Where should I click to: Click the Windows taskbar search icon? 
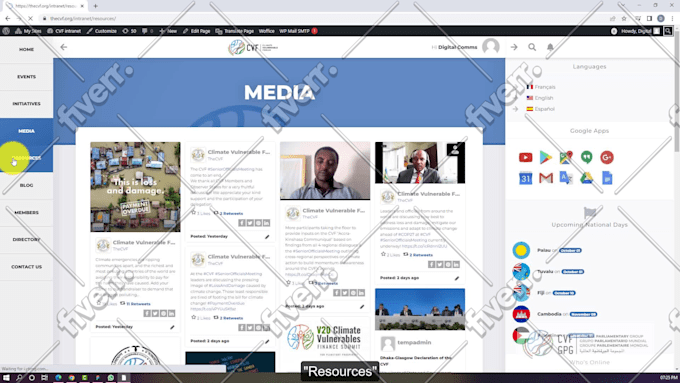(x=19, y=378)
